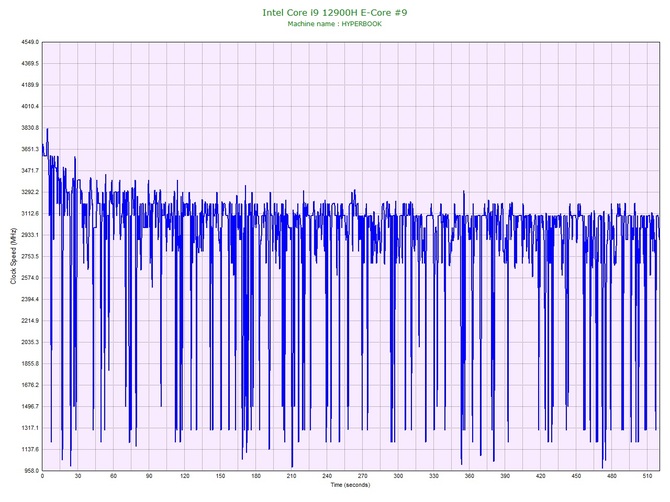
Task: Click the 90 seconds x-axis tick label
Action: point(149,476)
